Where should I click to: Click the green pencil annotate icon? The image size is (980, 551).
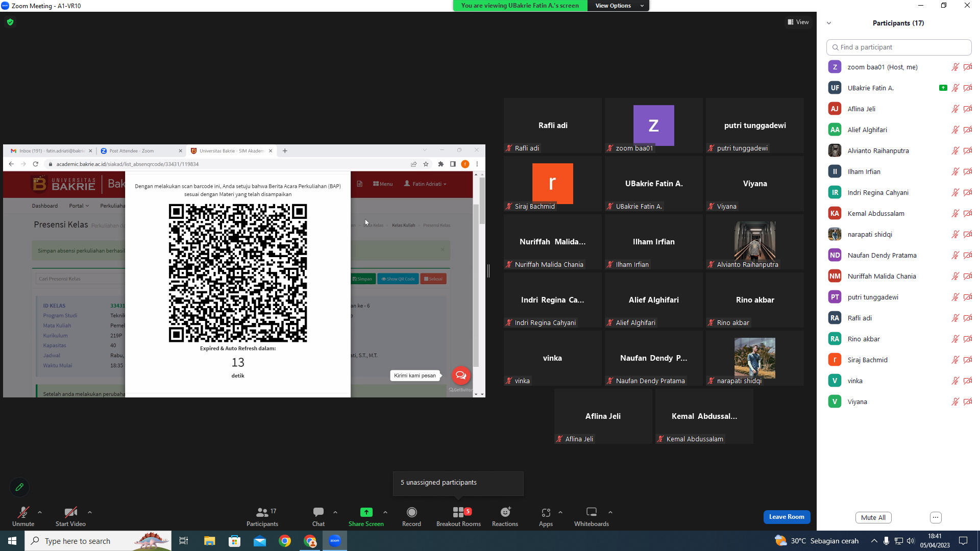19,487
